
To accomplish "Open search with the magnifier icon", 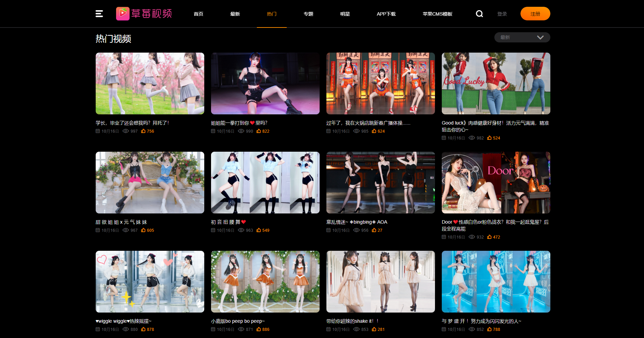I will click(x=479, y=14).
